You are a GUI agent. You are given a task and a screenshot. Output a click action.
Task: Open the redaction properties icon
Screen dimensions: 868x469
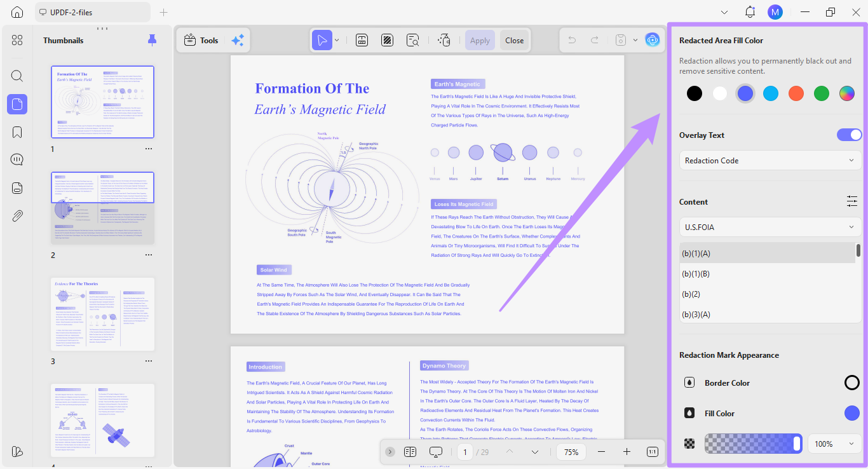(444, 40)
